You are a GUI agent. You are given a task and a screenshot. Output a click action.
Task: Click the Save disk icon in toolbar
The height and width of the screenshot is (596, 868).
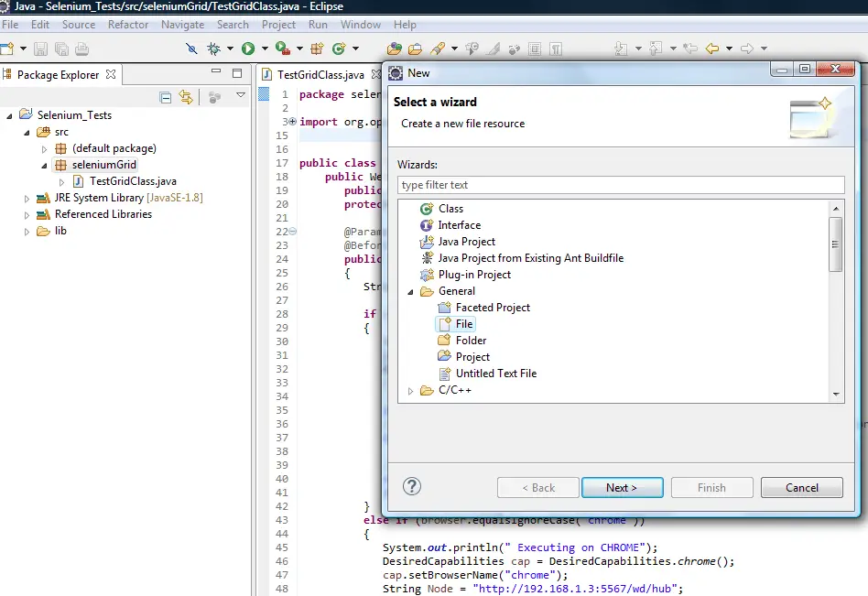tap(42, 49)
